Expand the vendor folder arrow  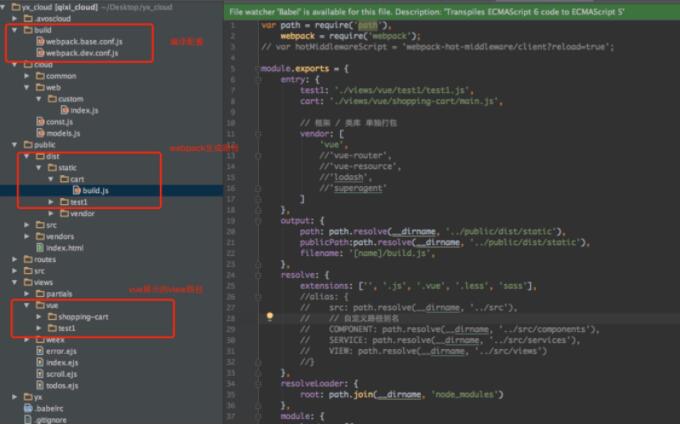click(51, 213)
